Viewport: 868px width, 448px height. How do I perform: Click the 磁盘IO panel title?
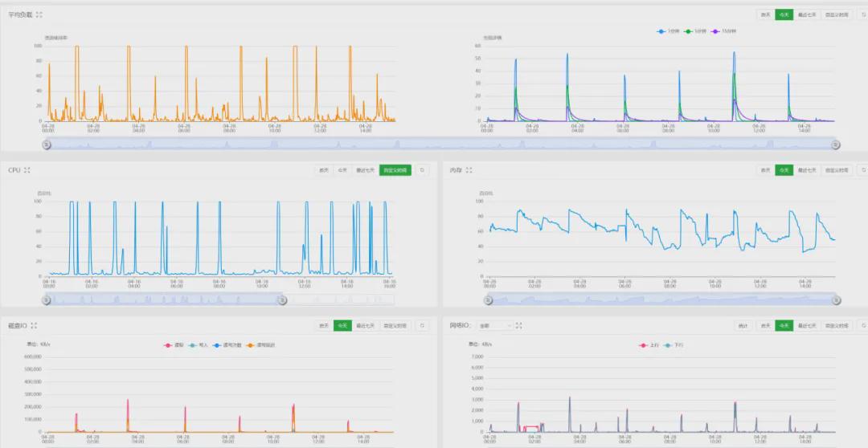tap(18, 326)
